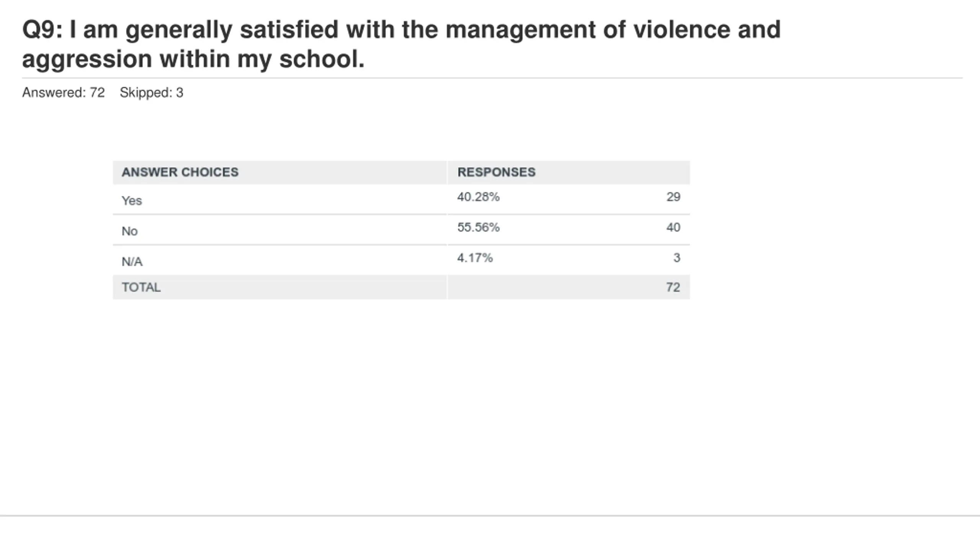Click the Q9 question title text
This screenshot has height=551, width=980.
(401, 44)
